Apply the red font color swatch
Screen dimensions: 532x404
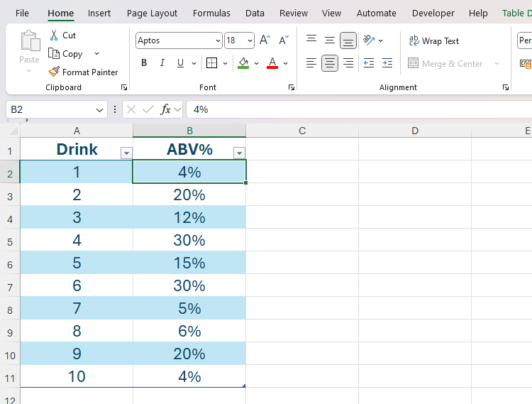point(272,63)
